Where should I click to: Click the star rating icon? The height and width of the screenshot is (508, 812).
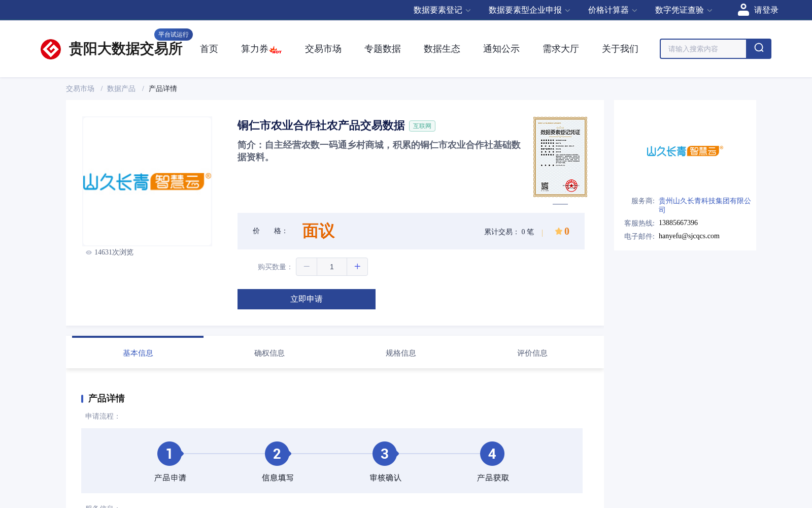pyautogui.click(x=558, y=231)
